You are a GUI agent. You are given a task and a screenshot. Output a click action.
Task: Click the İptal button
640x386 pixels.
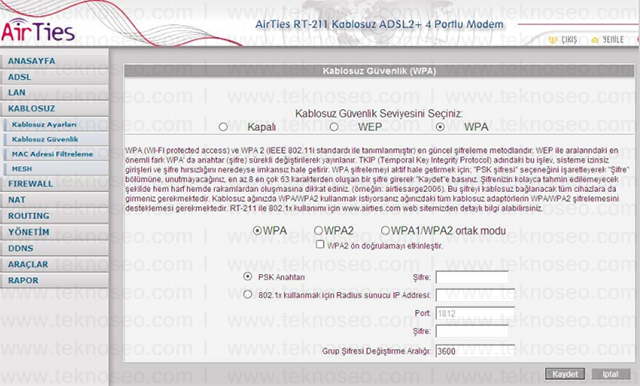(x=611, y=374)
